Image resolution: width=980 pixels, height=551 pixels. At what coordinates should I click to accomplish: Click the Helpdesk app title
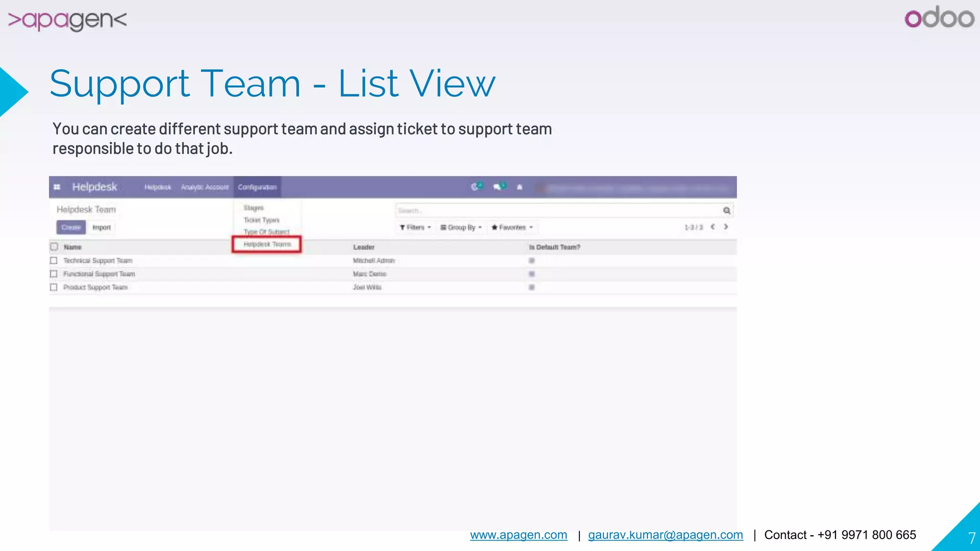[x=95, y=187]
